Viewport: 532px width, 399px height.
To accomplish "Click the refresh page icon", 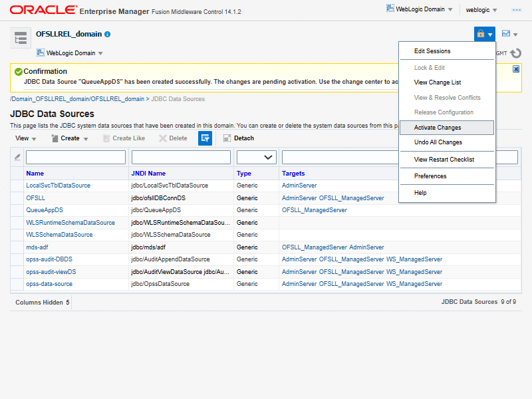I will pyautogui.click(x=515, y=53).
